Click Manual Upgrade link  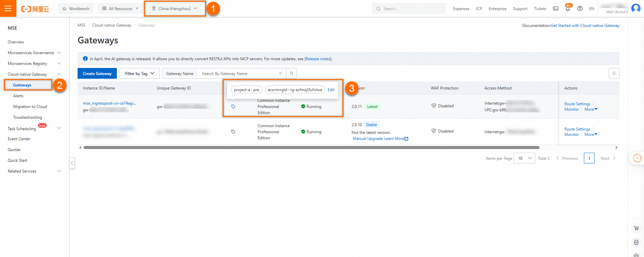[368, 139]
